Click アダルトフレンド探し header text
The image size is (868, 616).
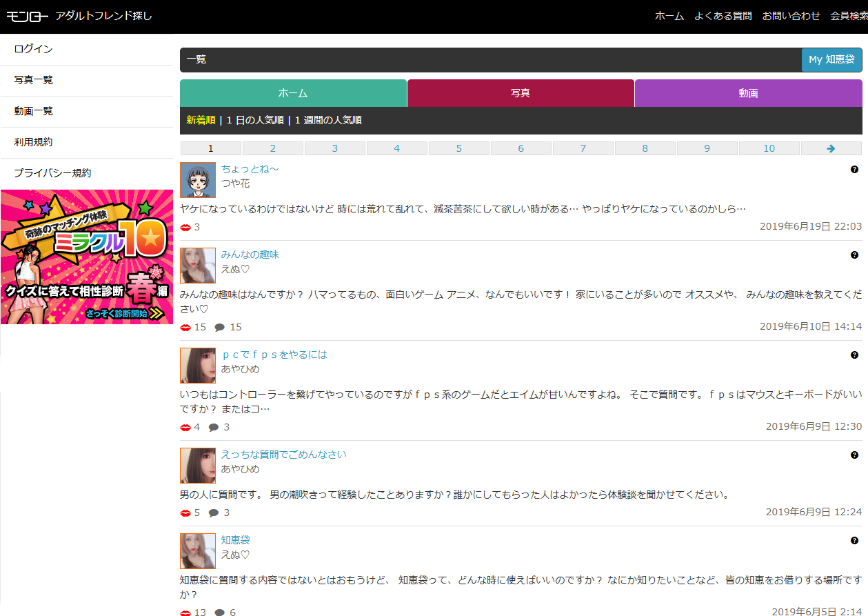[104, 16]
